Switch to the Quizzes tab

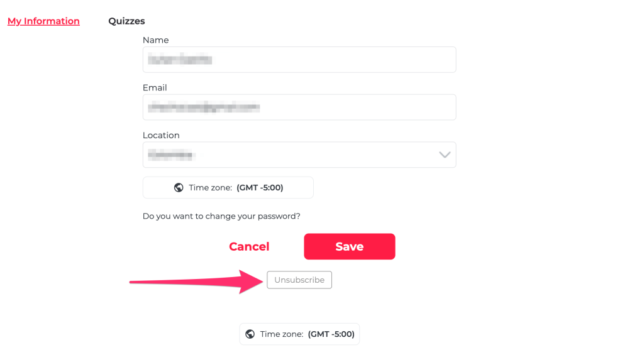pyautogui.click(x=126, y=21)
